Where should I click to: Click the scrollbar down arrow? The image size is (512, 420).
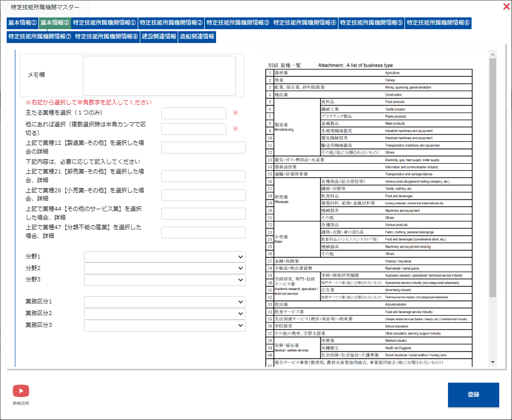(493, 362)
